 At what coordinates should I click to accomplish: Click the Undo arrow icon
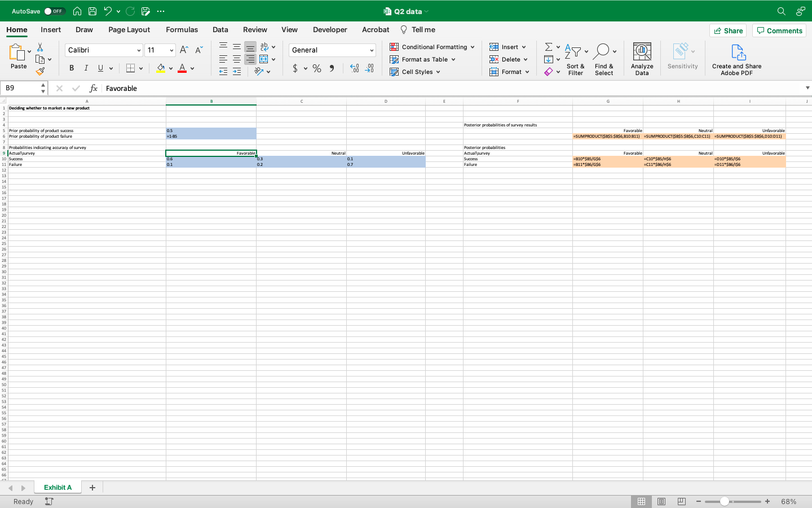coord(108,11)
